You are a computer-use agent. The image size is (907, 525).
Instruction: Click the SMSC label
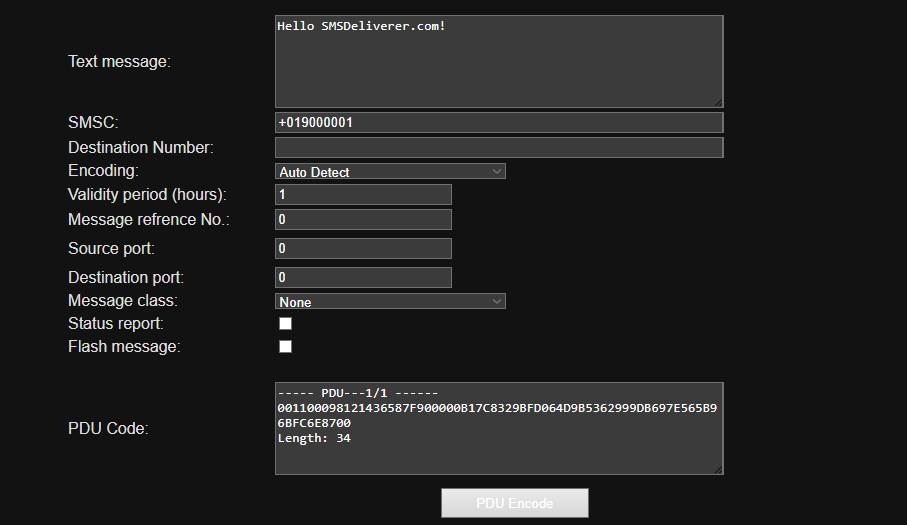(x=93, y=123)
